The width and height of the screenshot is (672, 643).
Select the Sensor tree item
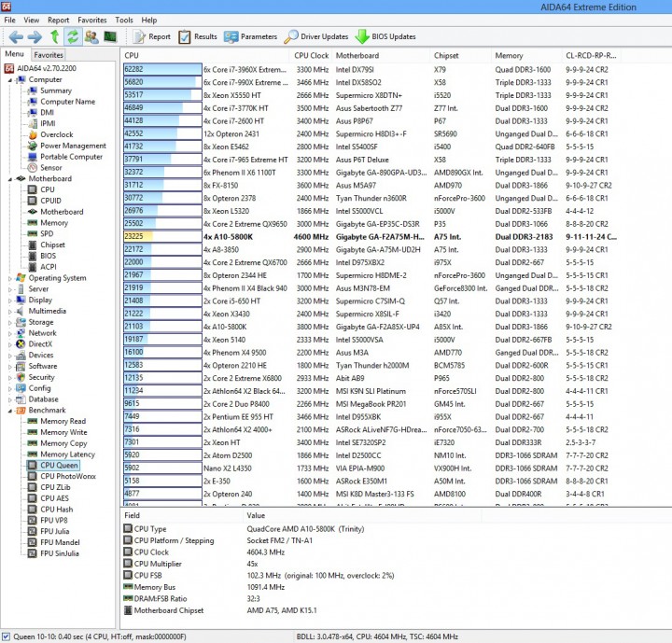pos(51,168)
